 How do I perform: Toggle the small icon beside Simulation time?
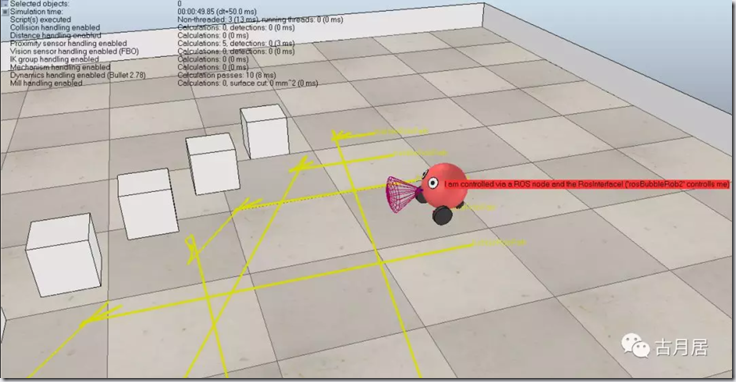tap(5, 11)
